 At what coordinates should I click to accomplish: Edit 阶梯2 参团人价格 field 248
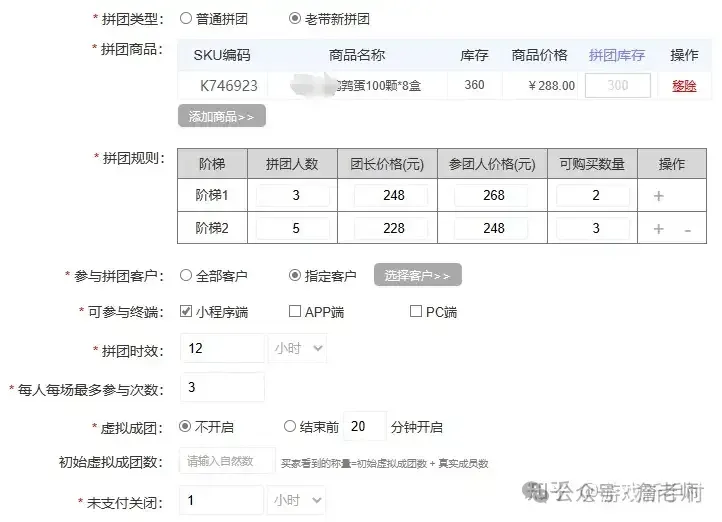coord(491,228)
